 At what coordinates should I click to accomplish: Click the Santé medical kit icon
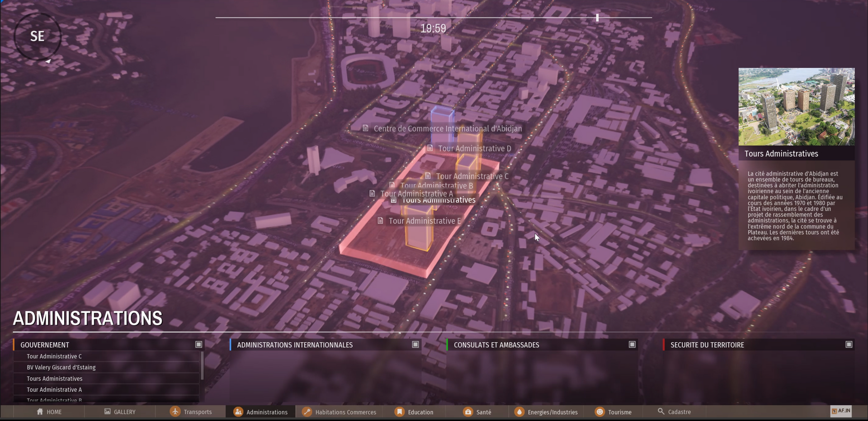[x=468, y=412]
